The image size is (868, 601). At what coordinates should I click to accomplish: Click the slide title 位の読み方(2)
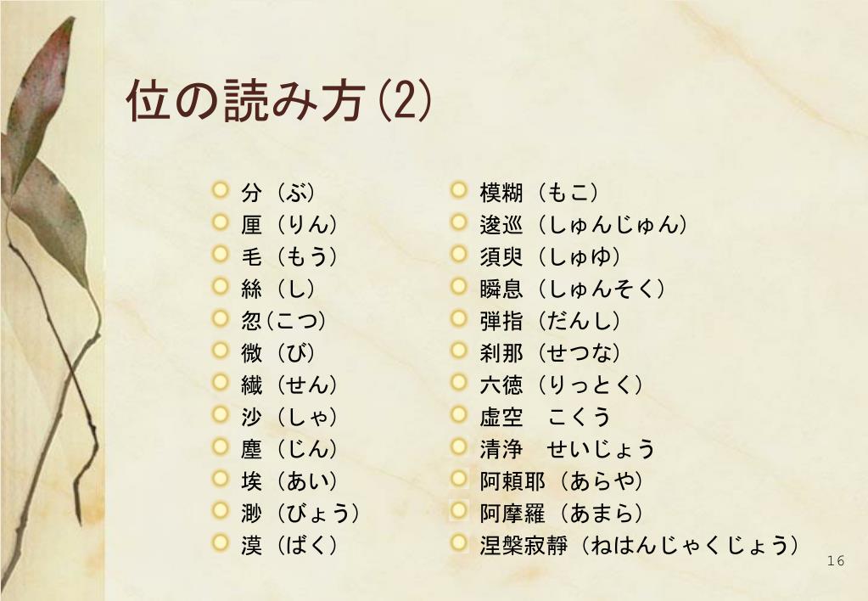click(x=278, y=100)
